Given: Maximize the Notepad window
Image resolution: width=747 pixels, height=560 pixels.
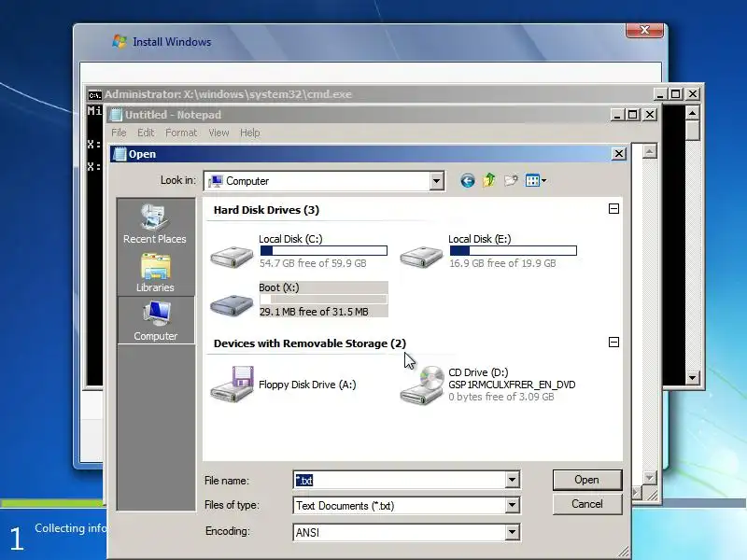Looking at the screenshot, I should click(633, 115).
